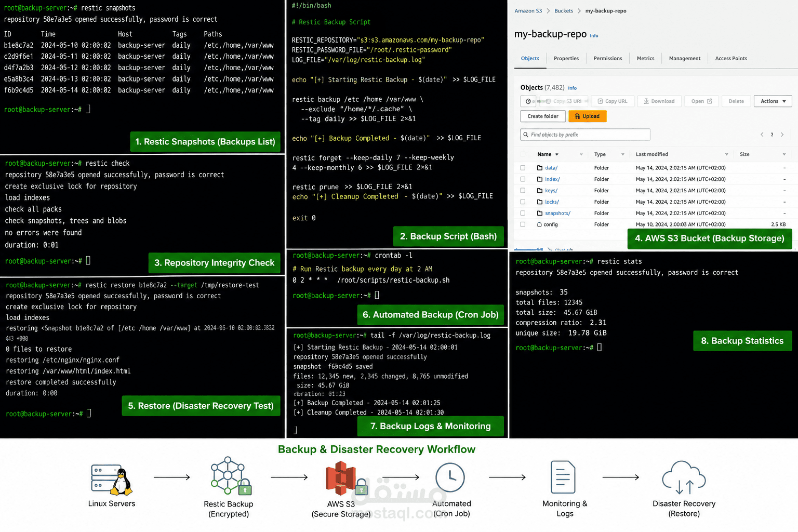Open the Actions dropdown menu
The width and height of the screenshot is (798, 532).
[x=773, y=101]
